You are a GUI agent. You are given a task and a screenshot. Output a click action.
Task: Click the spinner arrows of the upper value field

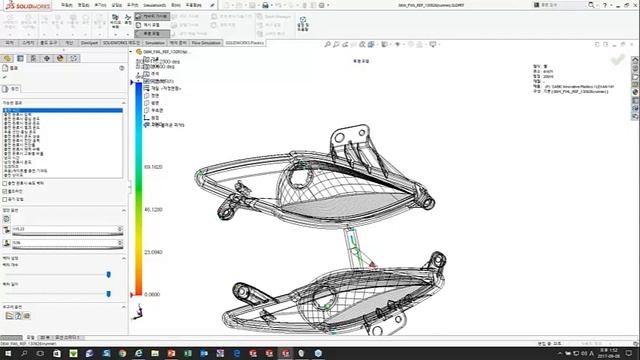(x=120, y=229)
